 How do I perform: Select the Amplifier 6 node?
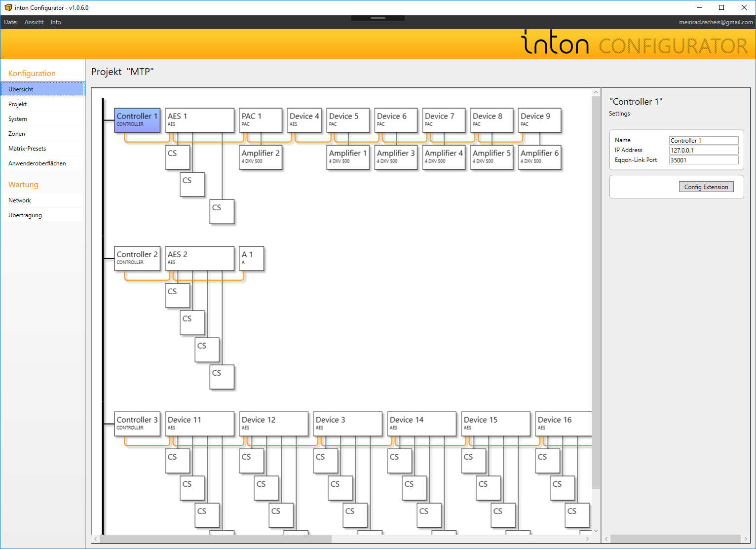[539, 157]
